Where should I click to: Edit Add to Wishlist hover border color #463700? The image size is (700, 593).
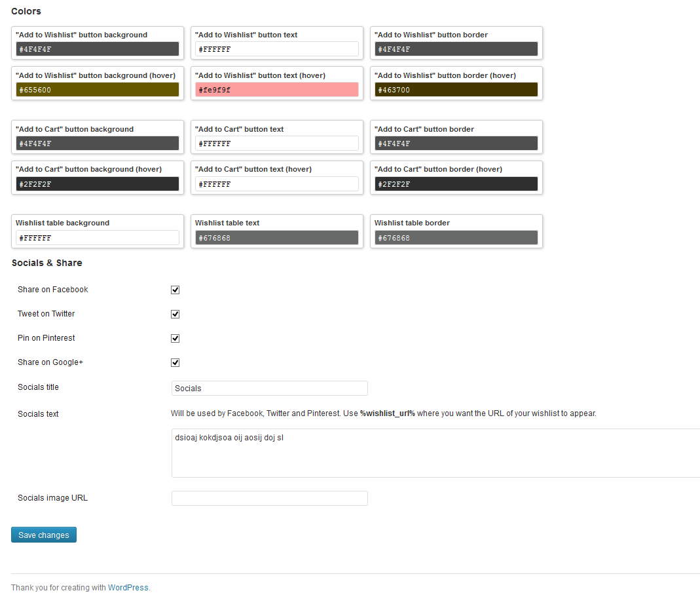pos(456,90)
